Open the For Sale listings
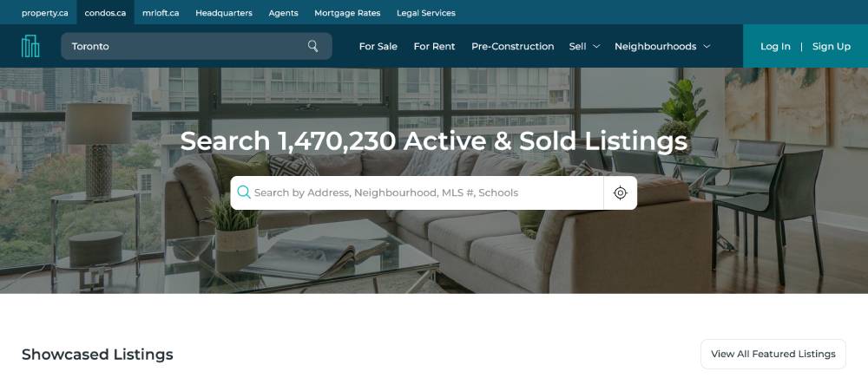 378,47
